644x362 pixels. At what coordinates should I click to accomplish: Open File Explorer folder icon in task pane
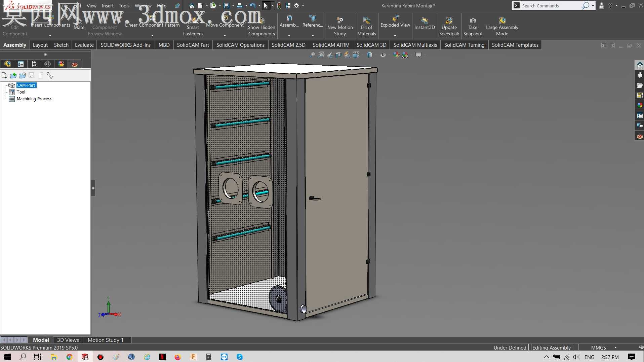(640, 85)
